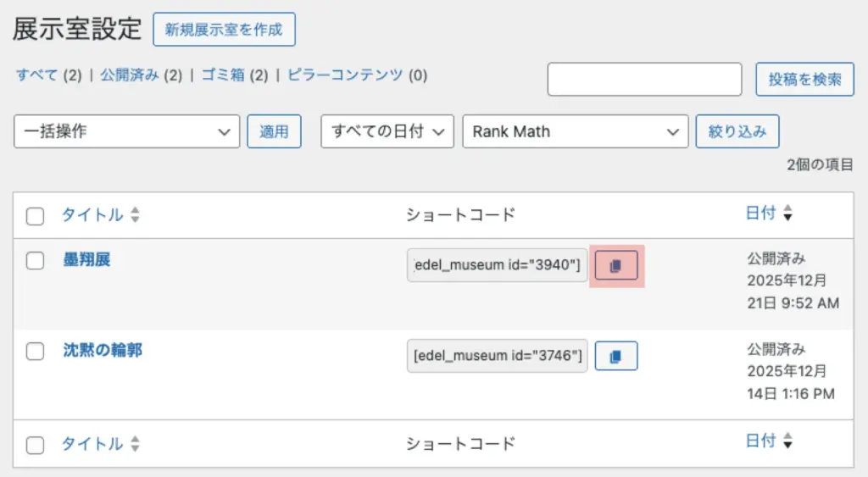
Task: Copy shortcode for 沈黙の輪郭
Action: point(616,357)
